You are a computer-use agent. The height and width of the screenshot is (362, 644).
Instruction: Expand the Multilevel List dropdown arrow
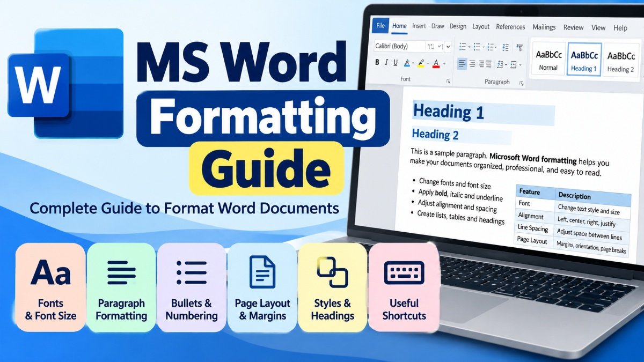[495, 47]
